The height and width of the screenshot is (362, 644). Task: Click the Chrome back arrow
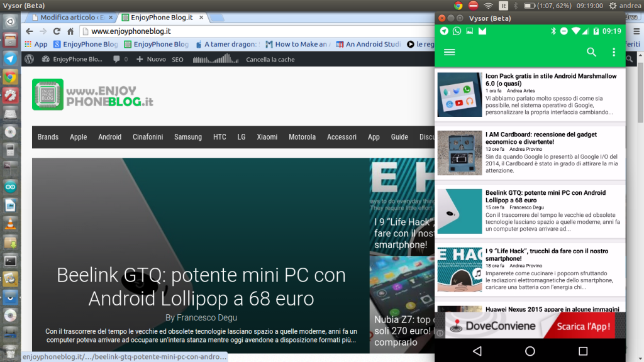tap(29, 31)
